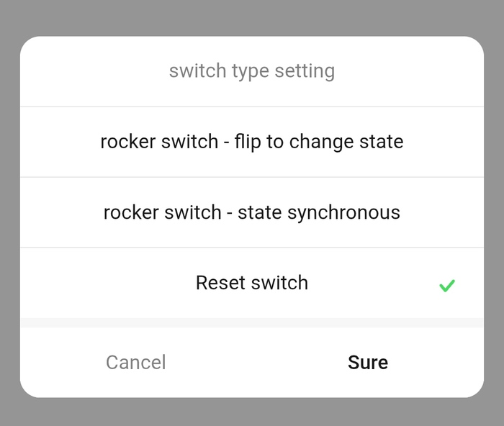
Task: Confirm selection with Sure
Action: click(367, 362)
